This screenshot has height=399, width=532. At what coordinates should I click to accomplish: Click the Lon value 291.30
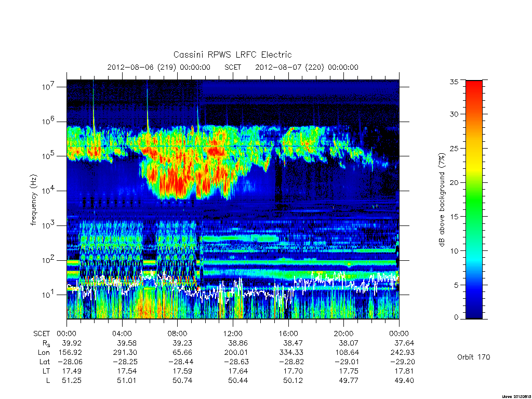coord(125,352)
